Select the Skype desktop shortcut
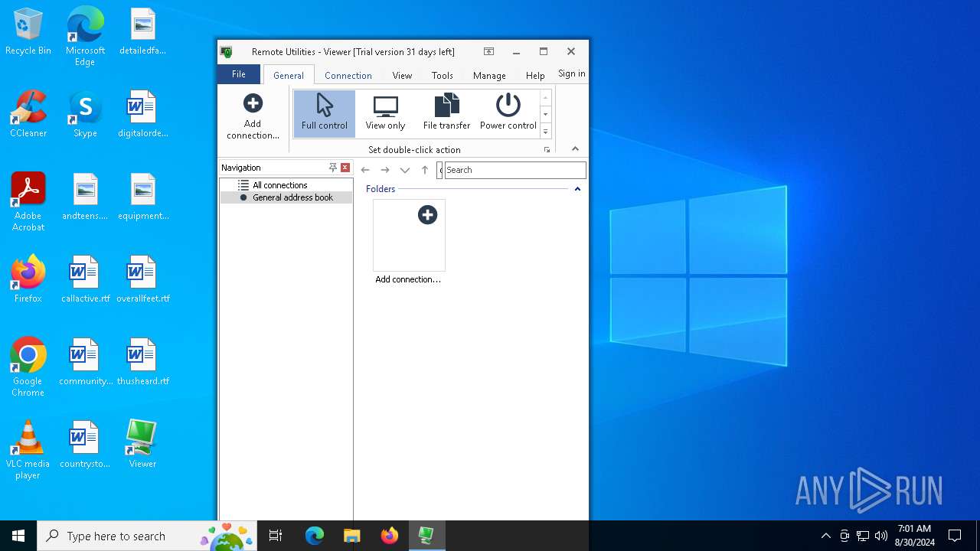 click(x=85, y=114)
